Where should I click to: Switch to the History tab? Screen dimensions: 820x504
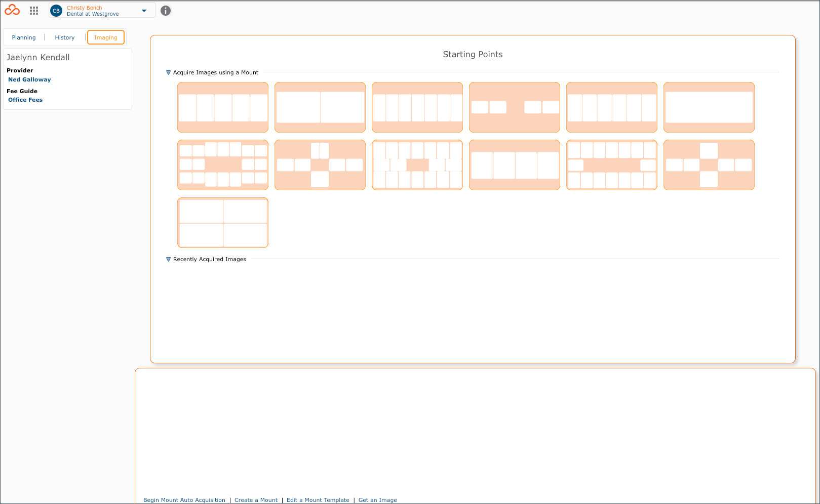tap(65, 37)
